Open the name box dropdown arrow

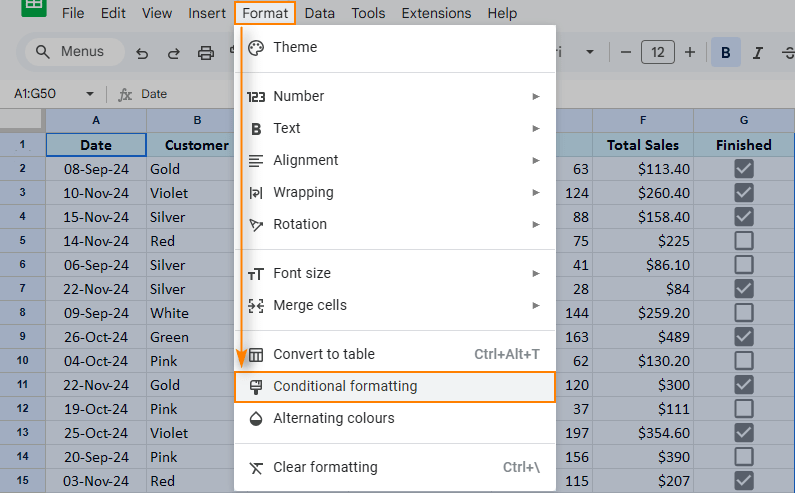click(x=90, y=94)
